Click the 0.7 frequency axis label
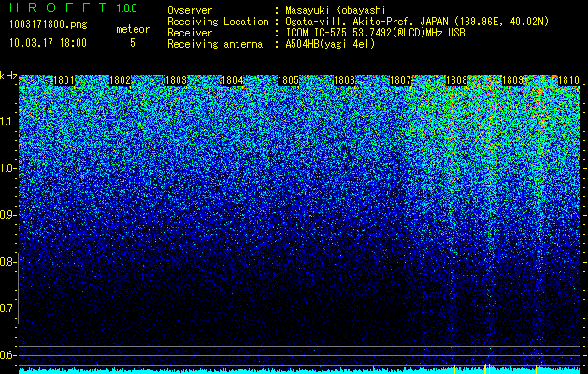 (8, 309)
